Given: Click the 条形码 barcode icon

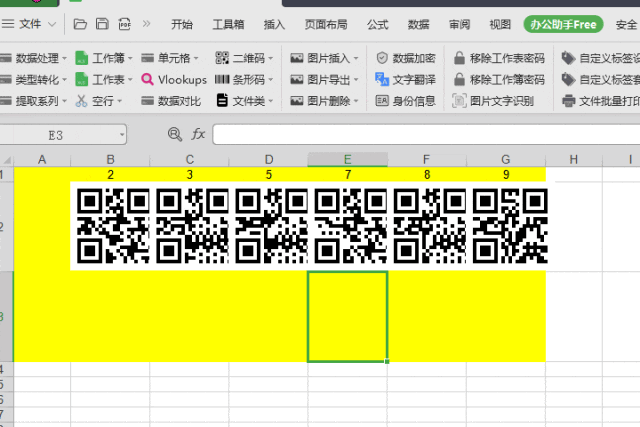Looking at the screenshot, I should (x=222, y=79).
